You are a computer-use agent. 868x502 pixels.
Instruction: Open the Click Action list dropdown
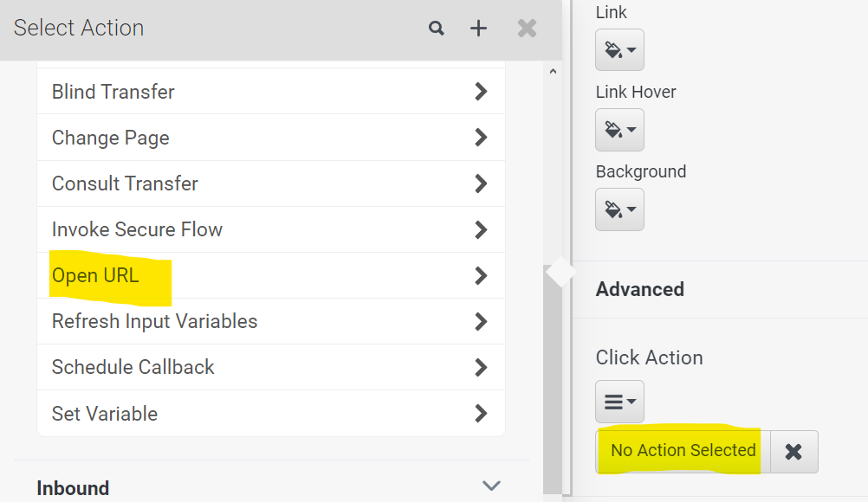coord(619,402)
